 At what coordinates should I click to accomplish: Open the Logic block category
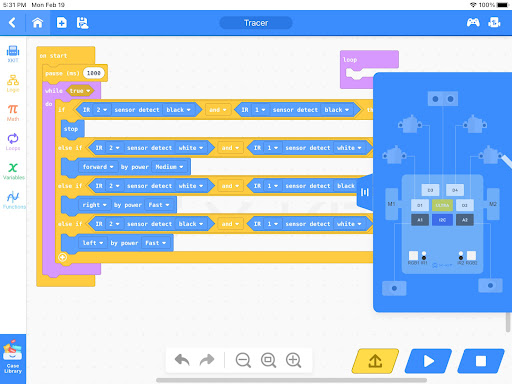[x=13, y=83]
